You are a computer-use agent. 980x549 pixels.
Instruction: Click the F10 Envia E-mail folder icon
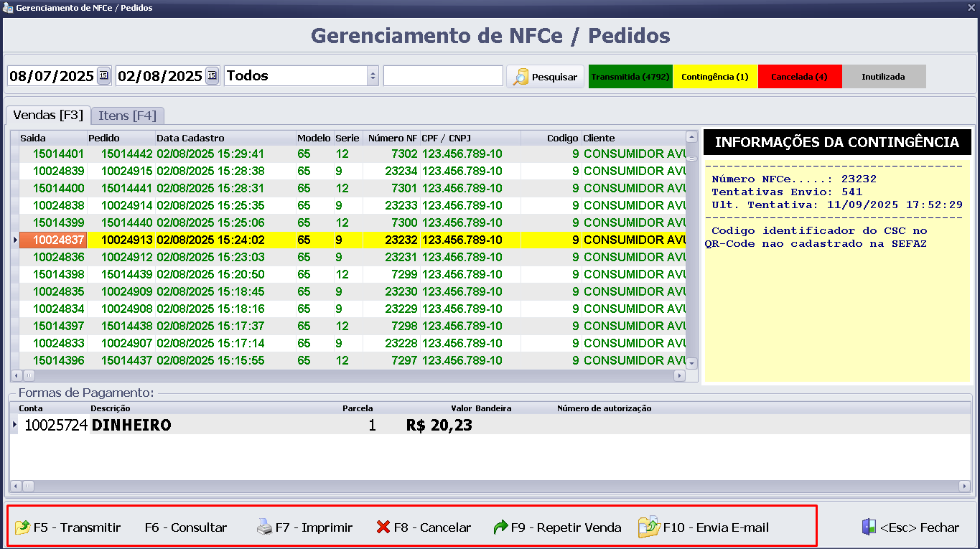(649, 527)
